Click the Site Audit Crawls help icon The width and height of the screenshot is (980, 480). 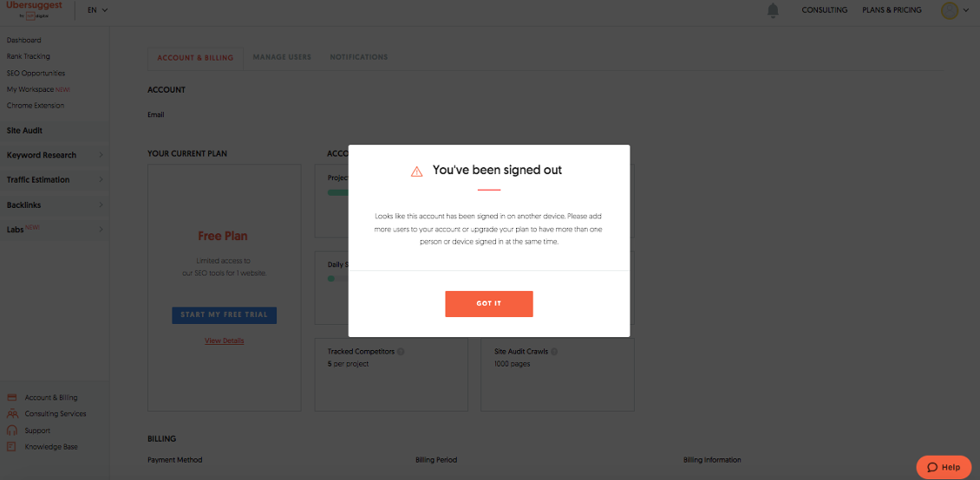click(x=554, y=352)
